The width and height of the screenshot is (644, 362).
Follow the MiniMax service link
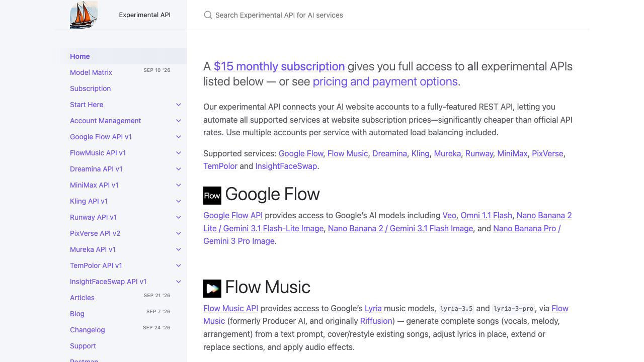point(512,153)
